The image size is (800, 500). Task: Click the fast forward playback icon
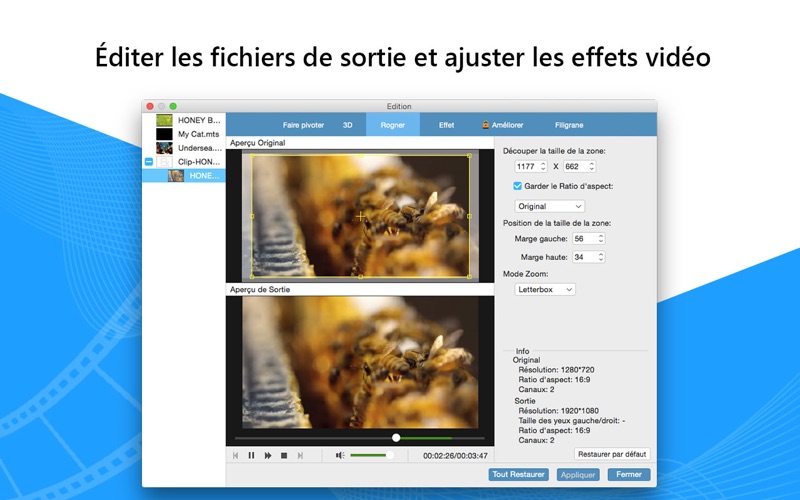click(267, 456)
